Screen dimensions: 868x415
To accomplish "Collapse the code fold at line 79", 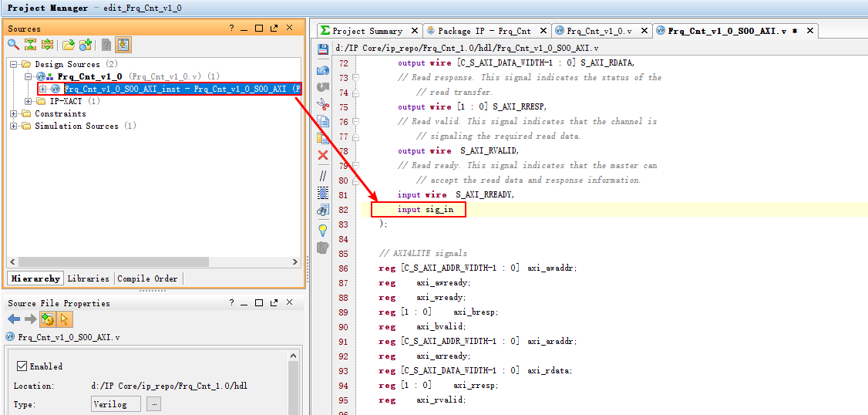I will (356, 165).
